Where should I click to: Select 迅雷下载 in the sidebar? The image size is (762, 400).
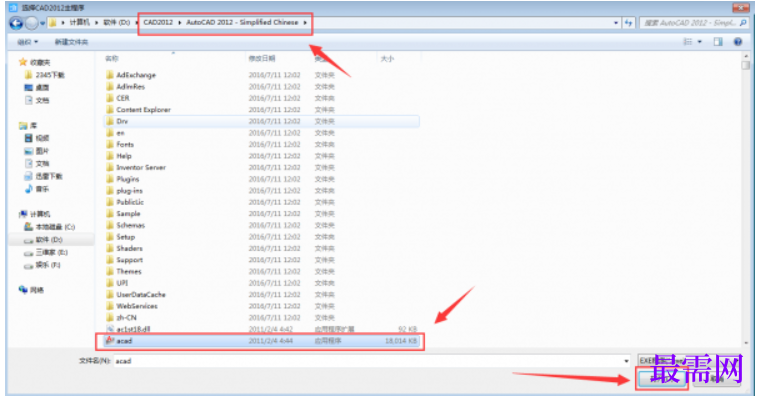(x=49, y=176)
